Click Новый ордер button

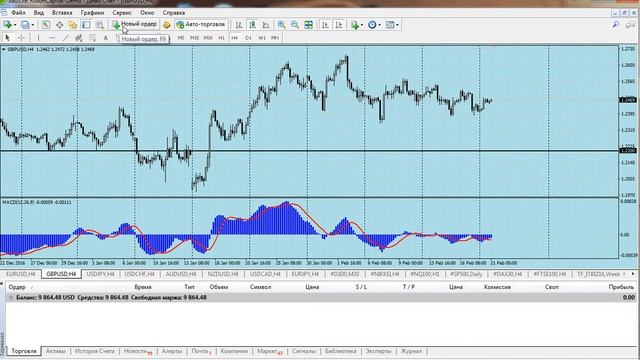click(135, 25)
